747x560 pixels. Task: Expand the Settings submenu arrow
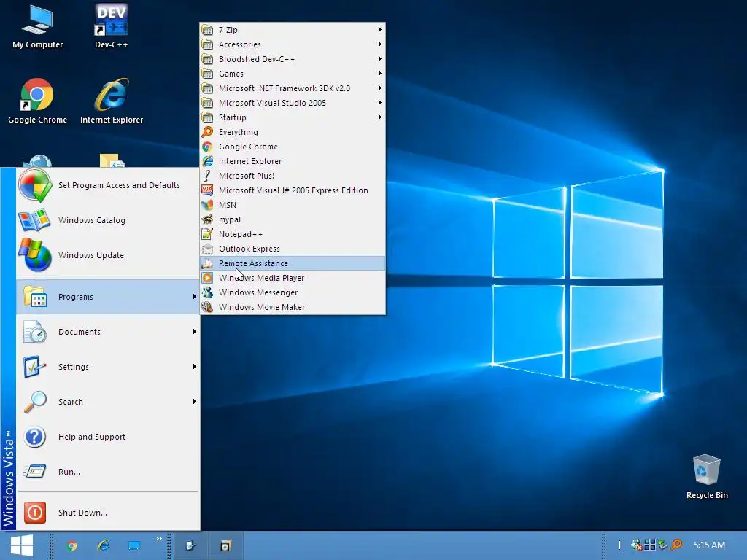(x=194, y=367)
